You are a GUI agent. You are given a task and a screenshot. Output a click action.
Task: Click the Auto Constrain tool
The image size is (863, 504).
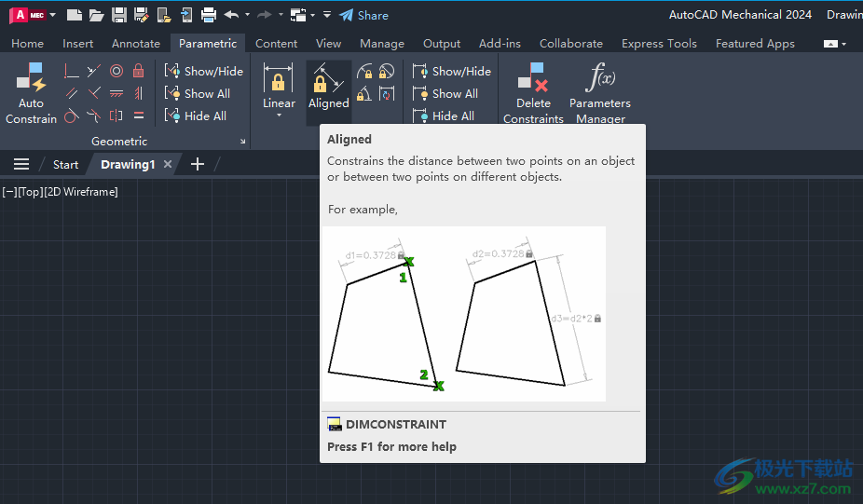(x=31, y=92)
